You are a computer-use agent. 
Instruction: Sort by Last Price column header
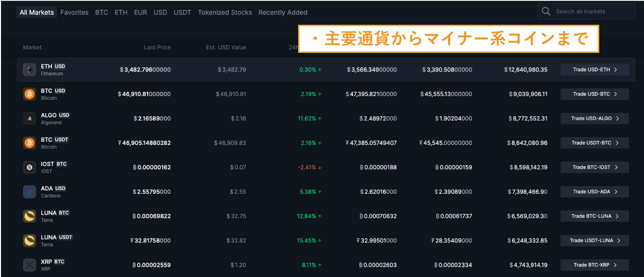[x=157, y=47]
